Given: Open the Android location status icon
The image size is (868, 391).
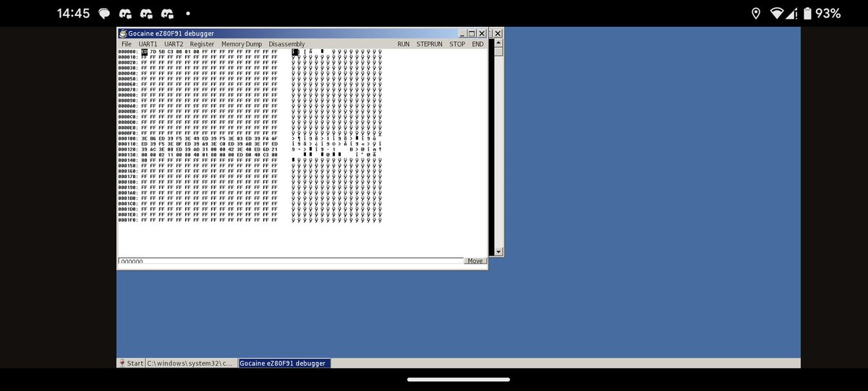Looking at the screenshot, I should click(756, 13).
